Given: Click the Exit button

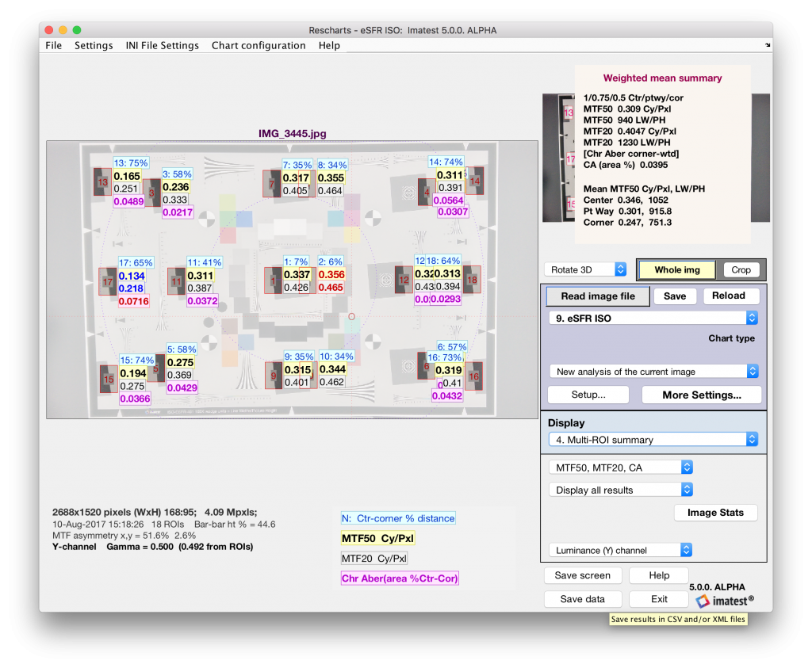Looking at the screenshot, I should pos(659,599).
